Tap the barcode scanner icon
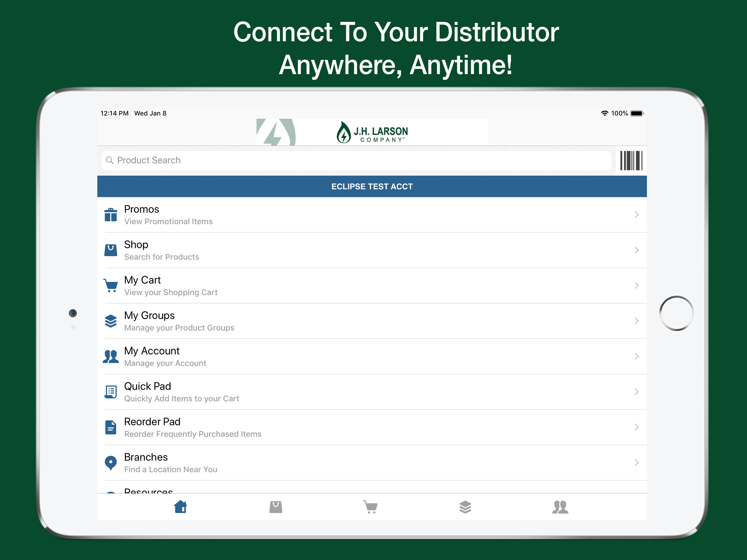The image size is (747, 560). [631, 161]
